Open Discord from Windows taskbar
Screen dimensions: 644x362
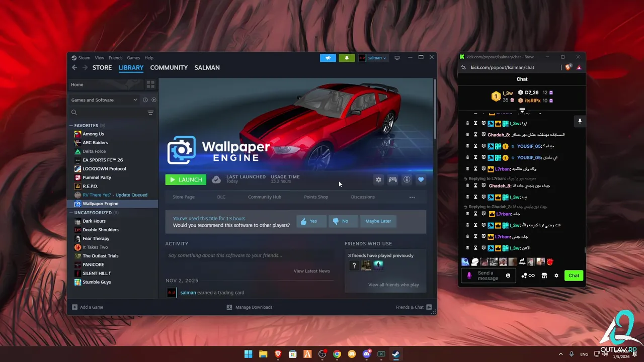[x=366, y=354]
